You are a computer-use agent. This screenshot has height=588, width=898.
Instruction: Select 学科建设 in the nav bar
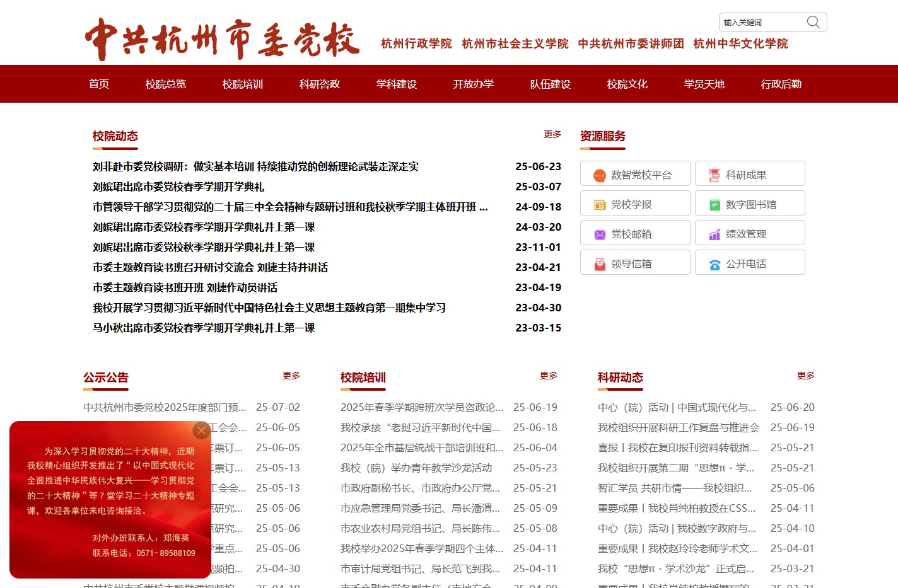(x=397, y=84)
